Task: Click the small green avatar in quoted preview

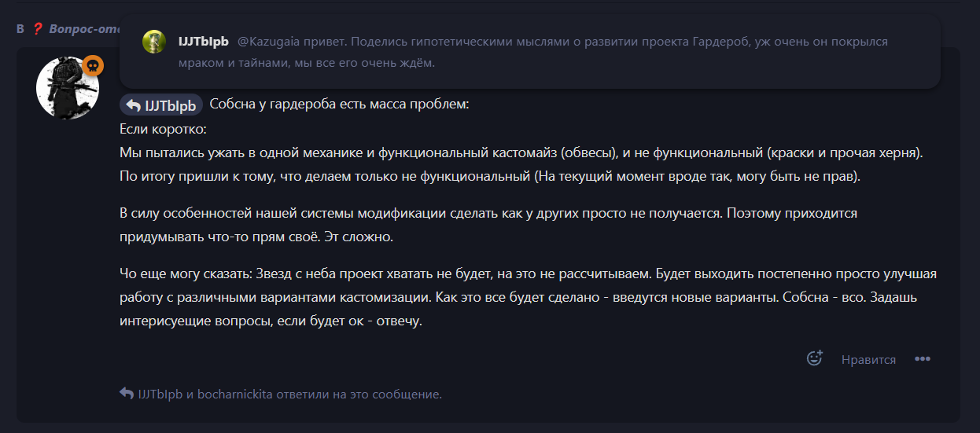Action: 154,42
